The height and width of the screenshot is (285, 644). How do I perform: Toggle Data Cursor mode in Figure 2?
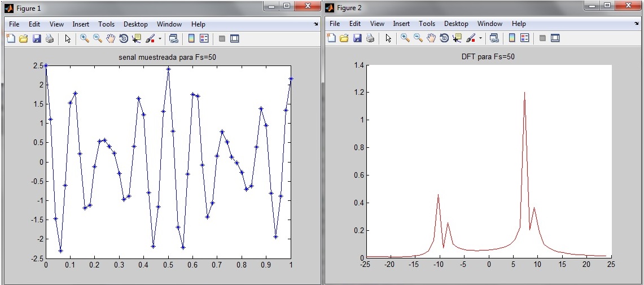click(457, 39)
